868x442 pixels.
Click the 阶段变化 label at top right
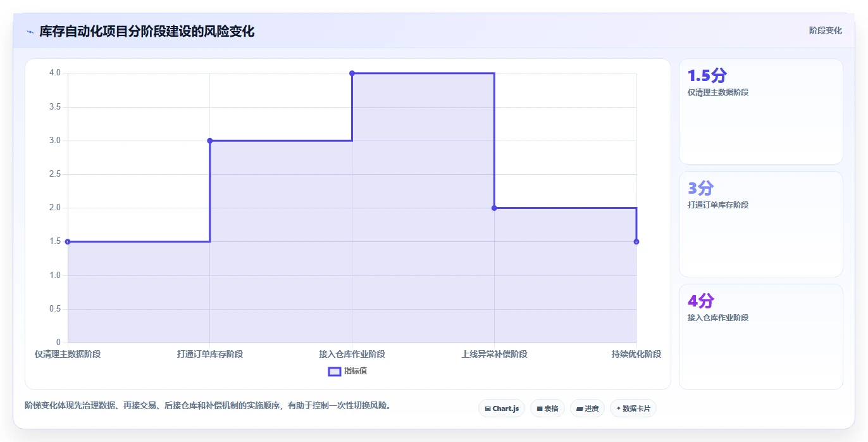(825, 30)
